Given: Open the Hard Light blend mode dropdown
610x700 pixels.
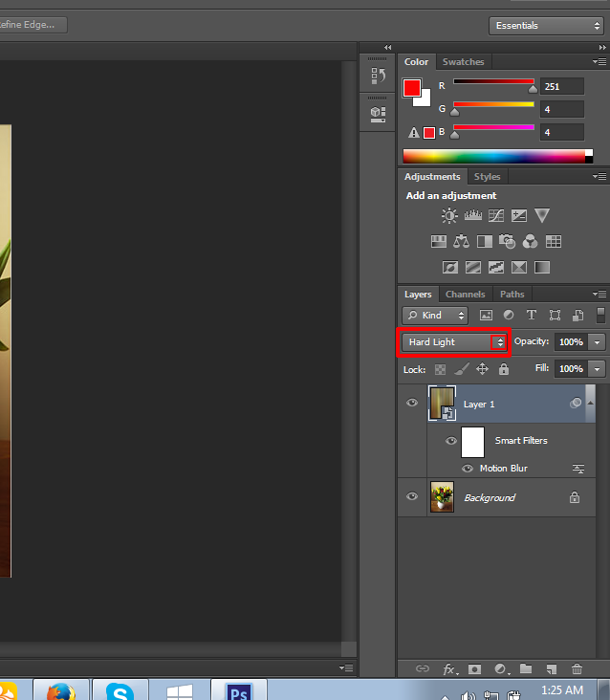Looking at the screenshot, I should coord(454,342).
